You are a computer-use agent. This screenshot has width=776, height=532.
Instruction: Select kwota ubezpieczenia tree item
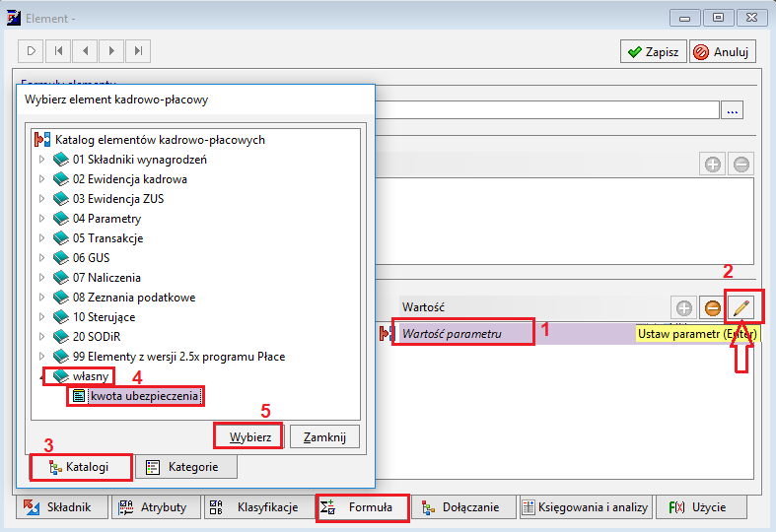coord(145,396)
